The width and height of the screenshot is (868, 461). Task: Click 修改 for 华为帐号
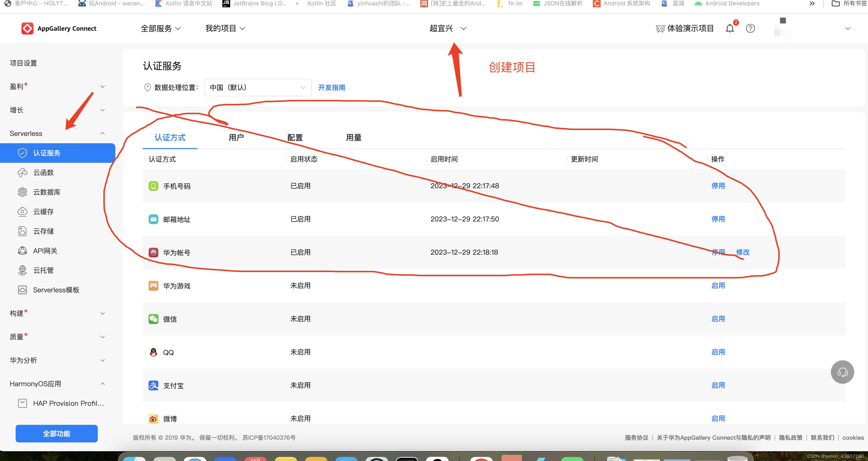coord(743,252)
